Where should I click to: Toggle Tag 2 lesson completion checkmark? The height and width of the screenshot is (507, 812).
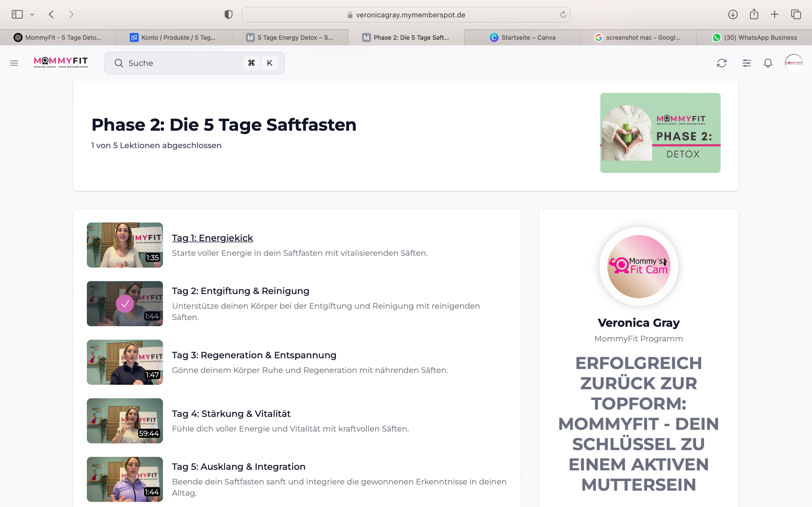pos(125,304)
